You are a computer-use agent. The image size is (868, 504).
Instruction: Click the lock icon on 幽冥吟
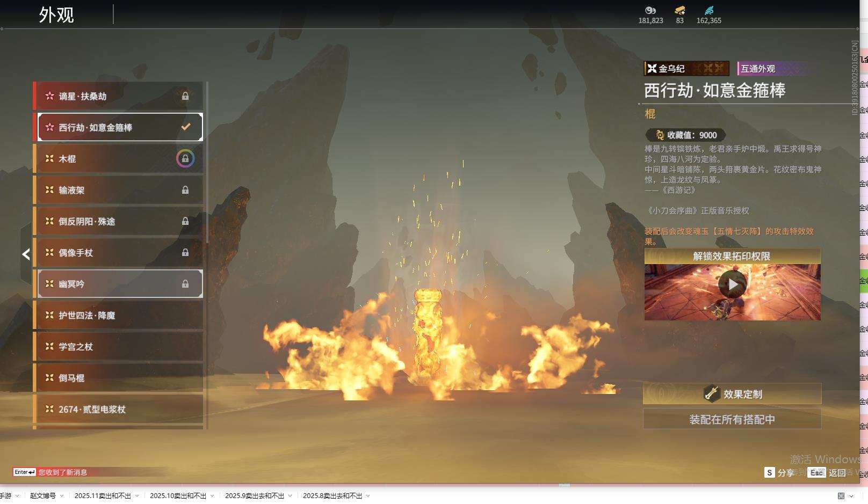click(185, 284)
